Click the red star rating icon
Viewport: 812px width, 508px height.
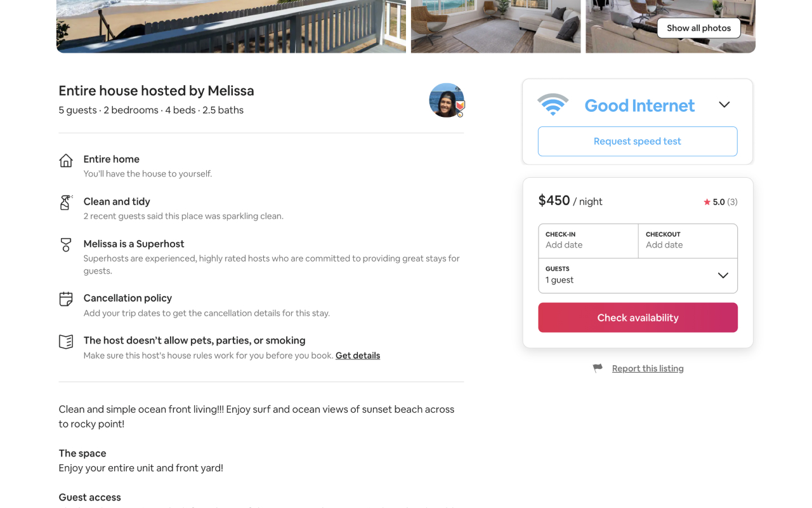(x=706, y=201)
